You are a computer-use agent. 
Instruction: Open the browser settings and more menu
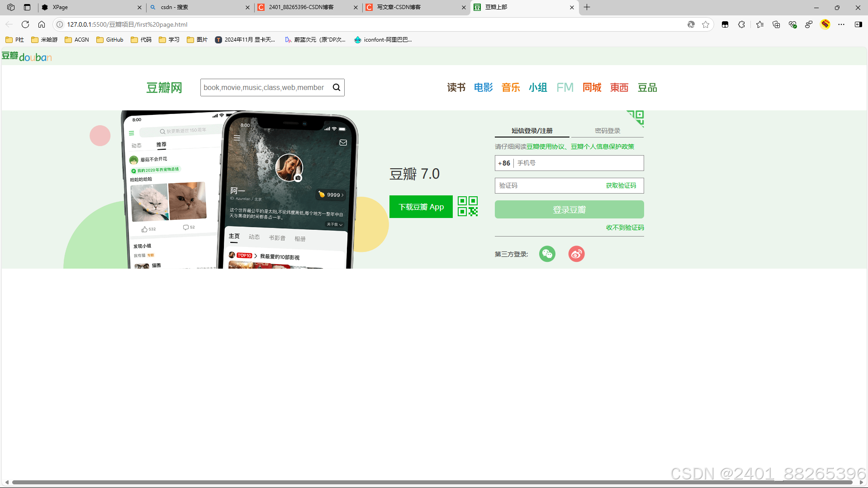(841, 24)
